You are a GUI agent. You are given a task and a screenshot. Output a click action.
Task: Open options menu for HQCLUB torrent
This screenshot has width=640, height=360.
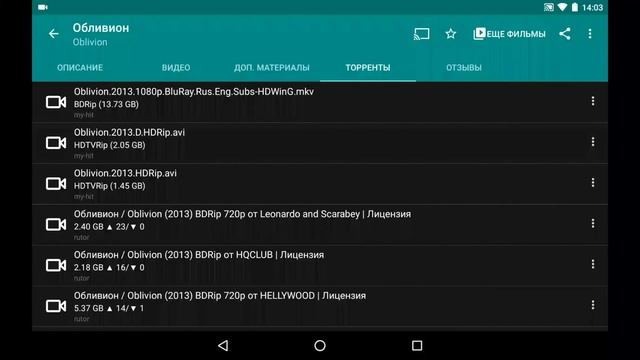(x=593, y=264)
